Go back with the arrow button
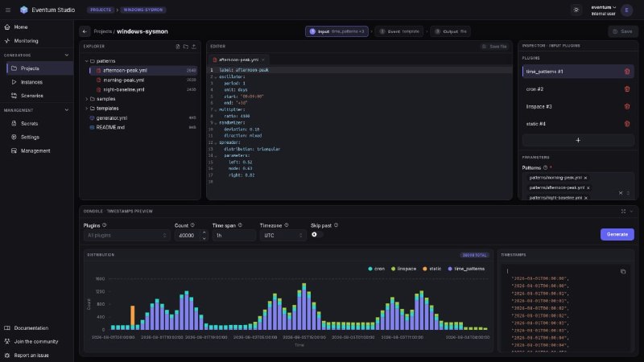 coord(85,31)
